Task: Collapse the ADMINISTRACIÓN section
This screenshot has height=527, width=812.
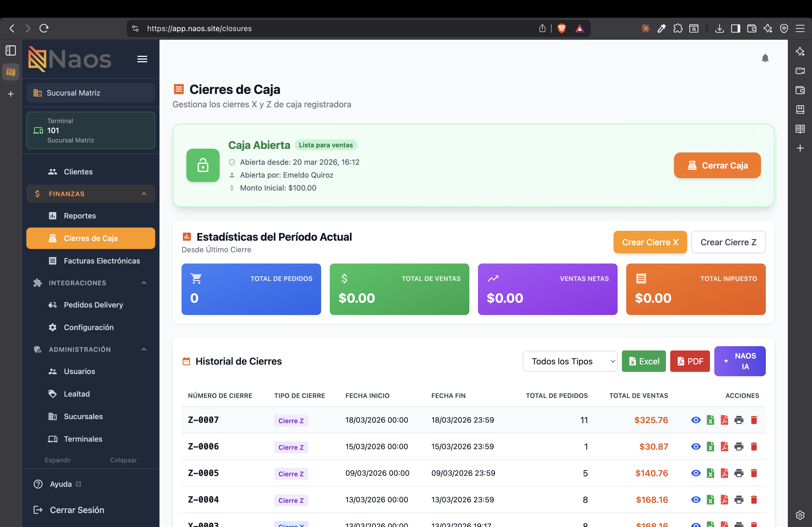Action: coord(90,349)
